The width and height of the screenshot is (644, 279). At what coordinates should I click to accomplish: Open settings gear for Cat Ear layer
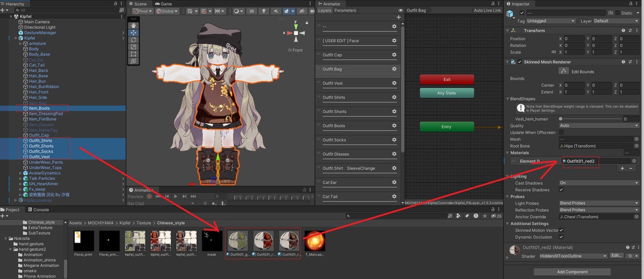click(394, 182)
